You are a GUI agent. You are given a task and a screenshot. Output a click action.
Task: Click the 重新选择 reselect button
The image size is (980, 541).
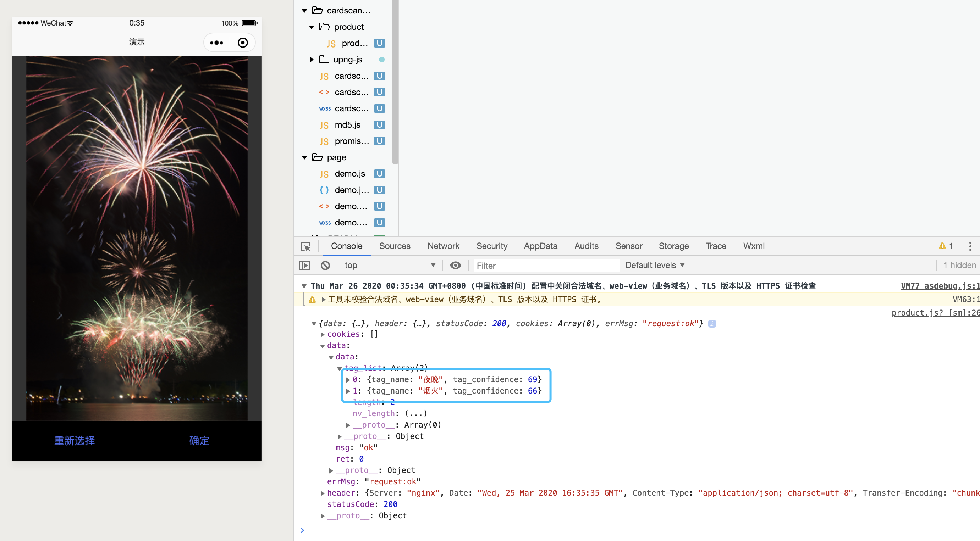(x=75, y=441)
